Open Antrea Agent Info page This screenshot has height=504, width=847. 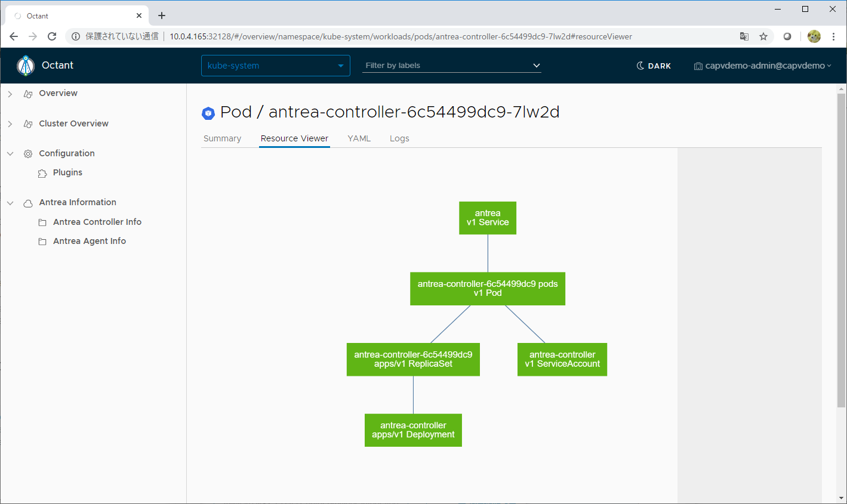[90, 241]
